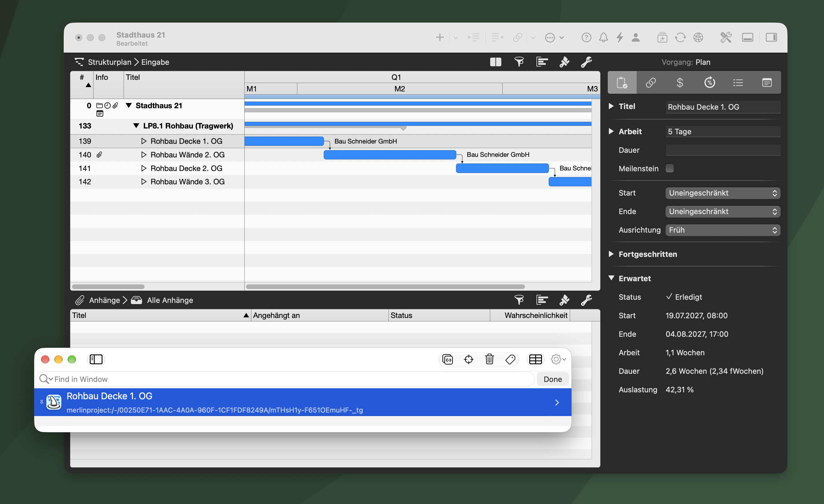Click the tag icon in floating window

510,359
